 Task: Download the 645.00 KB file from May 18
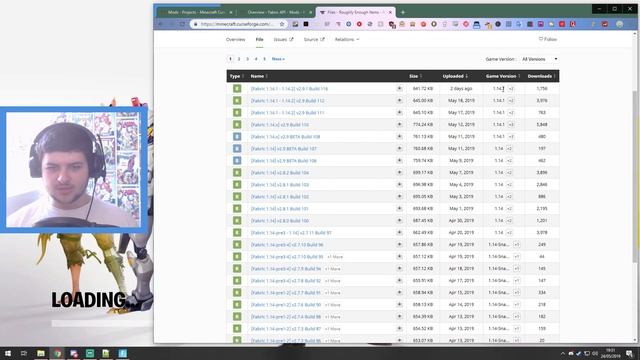(399, 100)
